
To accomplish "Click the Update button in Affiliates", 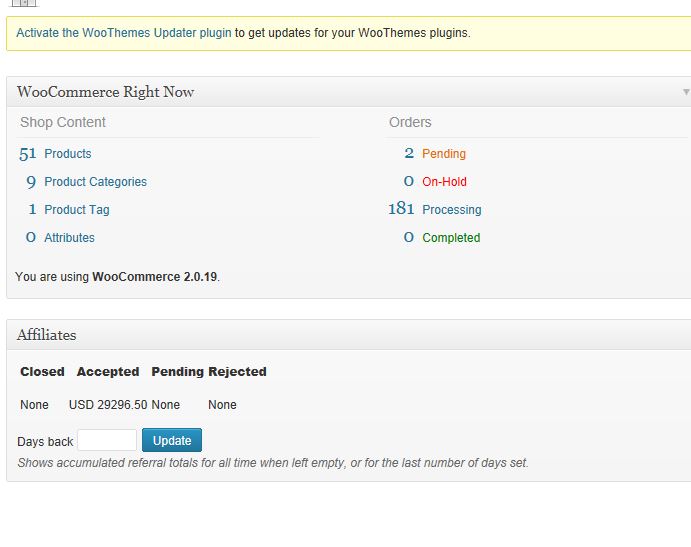I will (x=172, y=440).
